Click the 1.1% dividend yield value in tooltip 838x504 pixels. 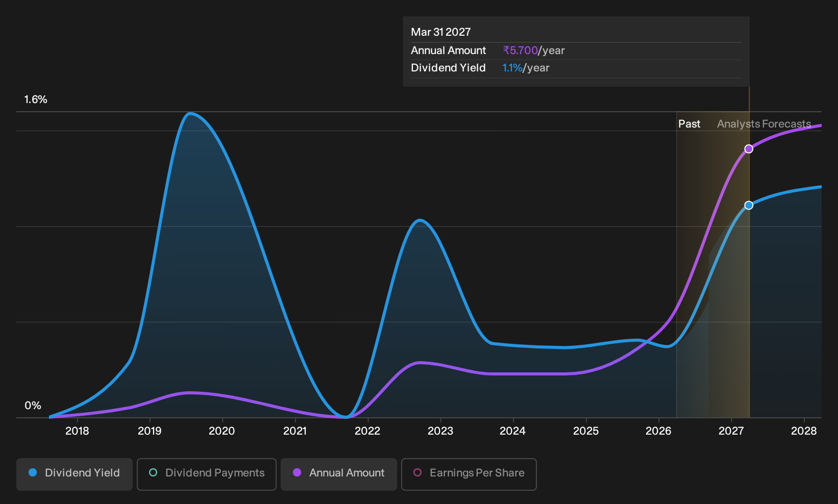(x=512, y=68)
